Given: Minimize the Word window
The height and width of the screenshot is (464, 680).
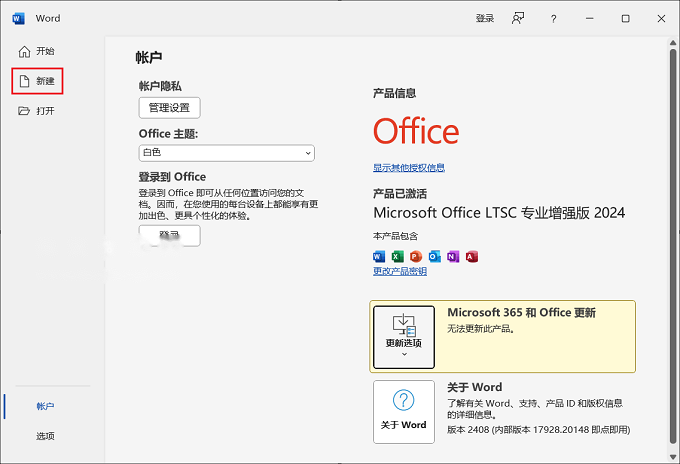Looking at the screenshot, I should 589,18.
